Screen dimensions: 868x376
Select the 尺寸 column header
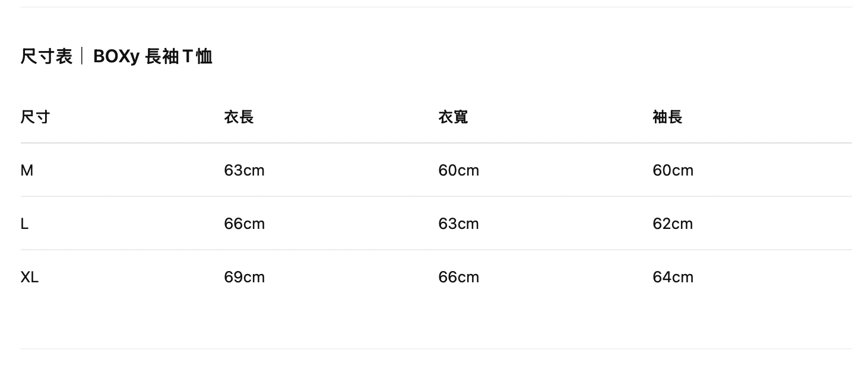click(35, 117)
